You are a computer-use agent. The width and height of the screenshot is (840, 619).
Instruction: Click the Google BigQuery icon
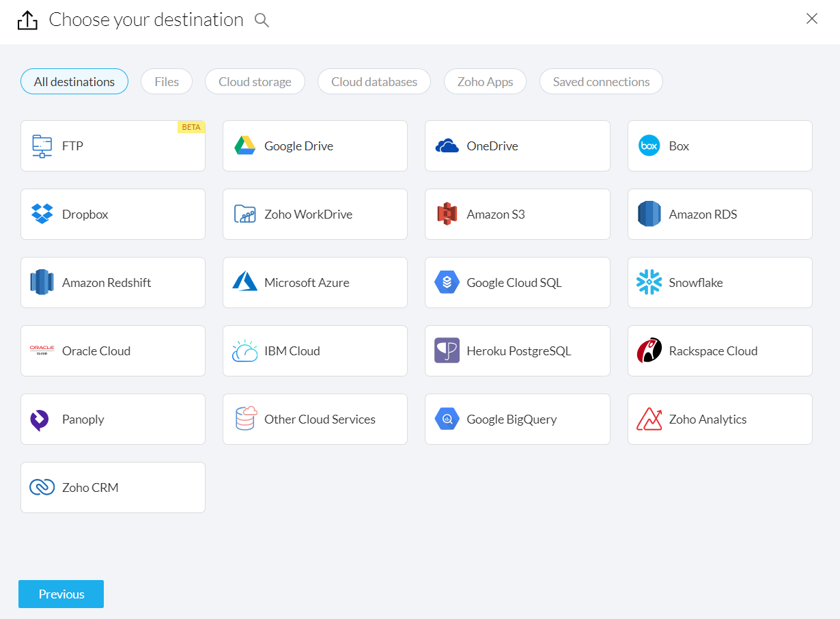pyautogui.click(x=447, y=419)
